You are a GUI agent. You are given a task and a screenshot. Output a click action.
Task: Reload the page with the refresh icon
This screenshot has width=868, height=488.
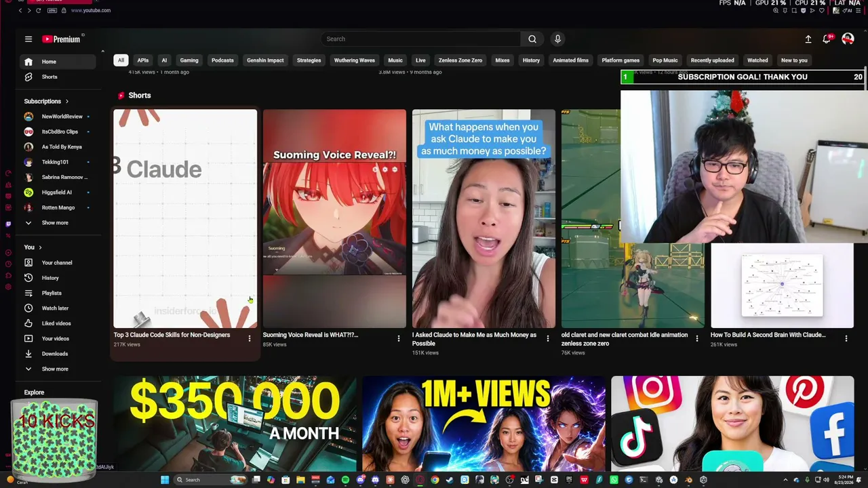tap(38, 10)
